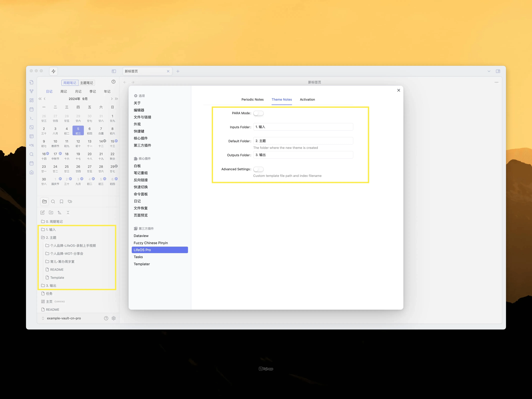The height and width of the screenshot is (399, 532).
Task: Collapse the 2. 主题 folder
Action: (51, 238)
